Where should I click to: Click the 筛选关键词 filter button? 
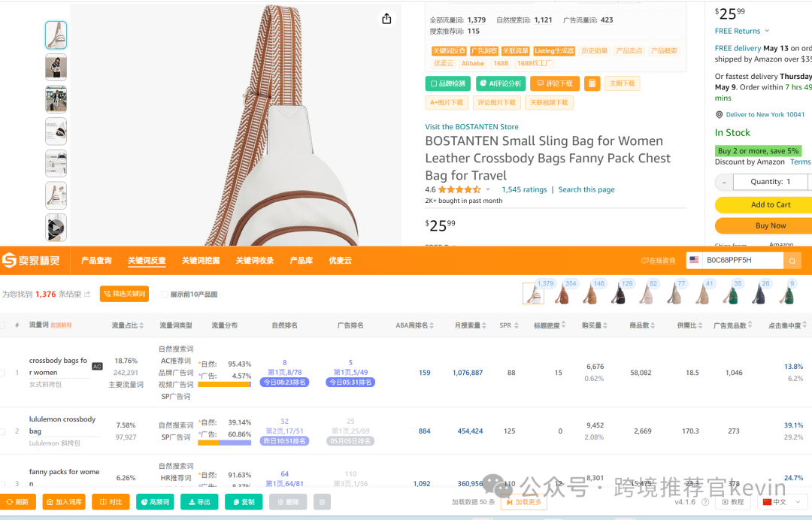[x=124, y=294]
